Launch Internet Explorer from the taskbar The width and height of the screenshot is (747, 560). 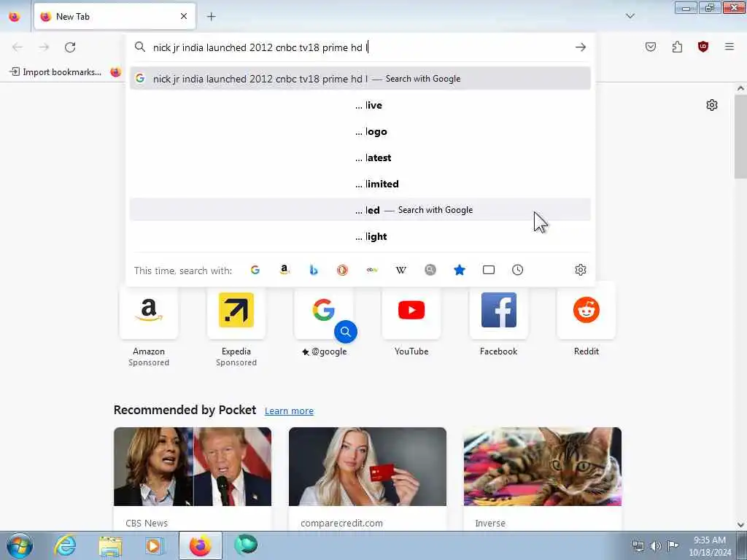tap(65, 545)
